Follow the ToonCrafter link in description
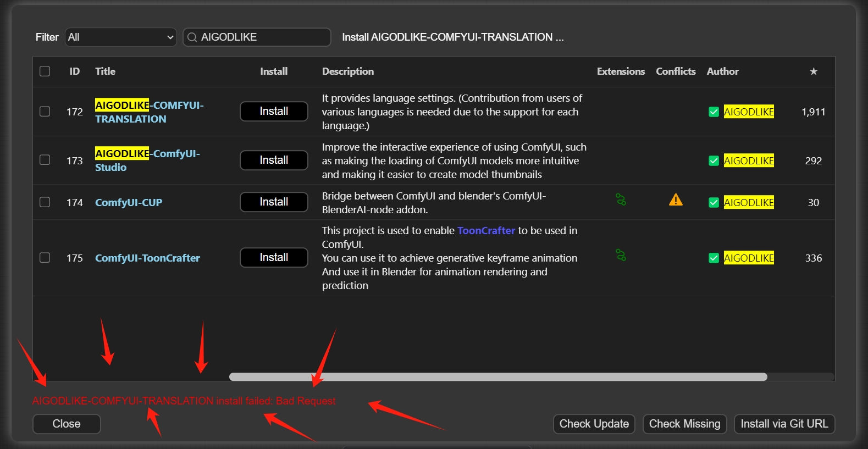The width and height of the screenshot is (868, 449). point(486,231)
